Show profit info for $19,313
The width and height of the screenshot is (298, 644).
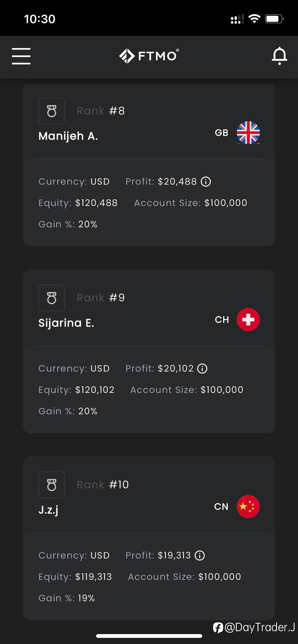coord(200,555)
